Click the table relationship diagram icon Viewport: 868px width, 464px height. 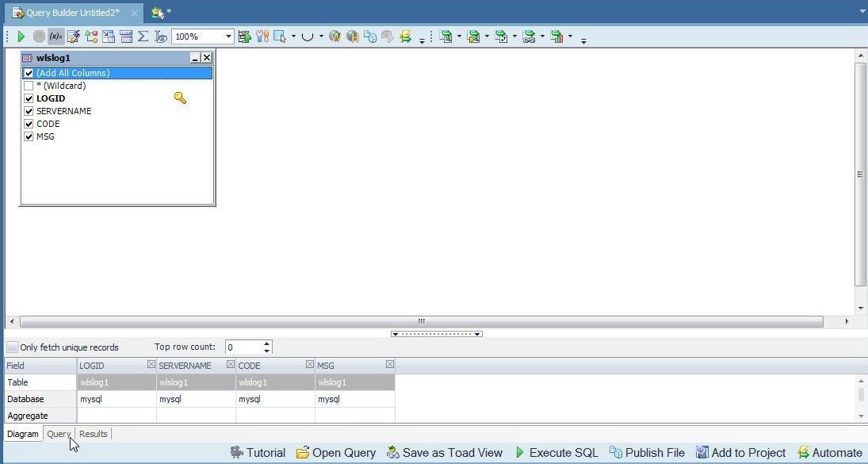pos(91,36)
